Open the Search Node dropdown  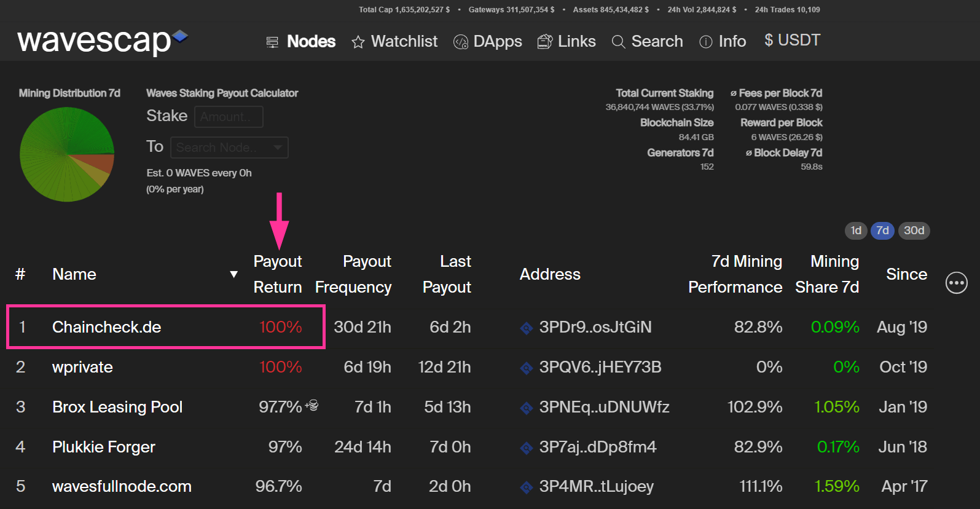point(229,148)
